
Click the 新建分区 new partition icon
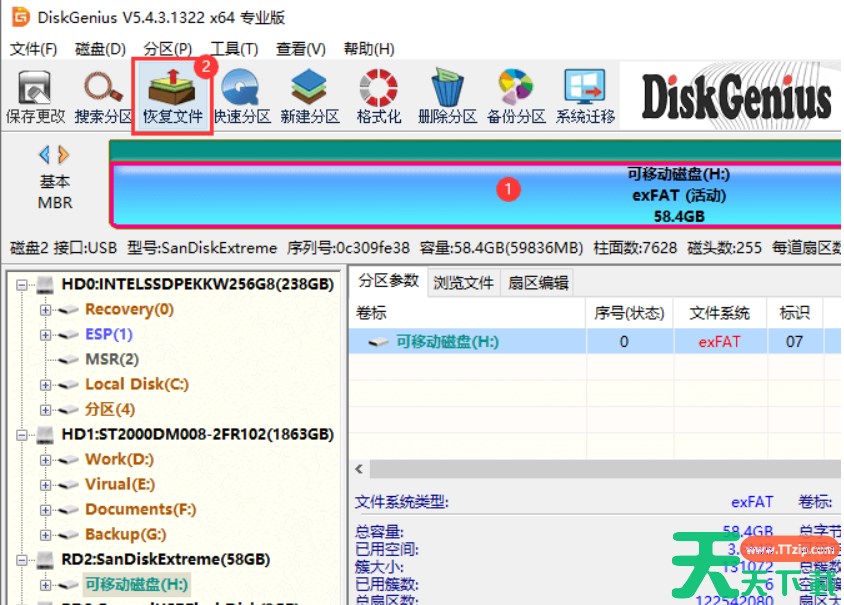click(310, 97)
